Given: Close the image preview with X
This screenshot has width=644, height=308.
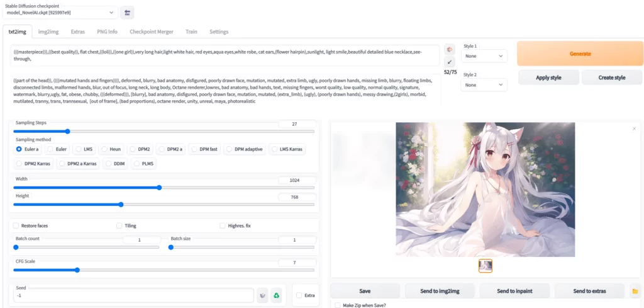Looking at the screenshot, I should click(x=634, y=128).
